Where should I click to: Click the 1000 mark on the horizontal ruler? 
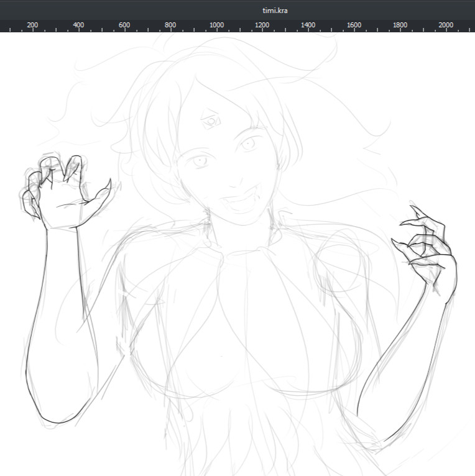[x=216, y=25]
